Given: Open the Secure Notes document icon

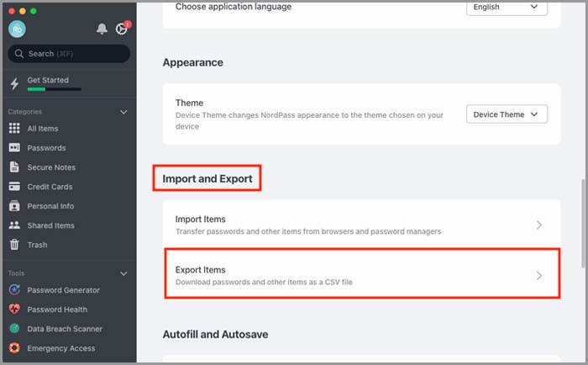Looking at the screenshot, I should (x=14, y=167).
